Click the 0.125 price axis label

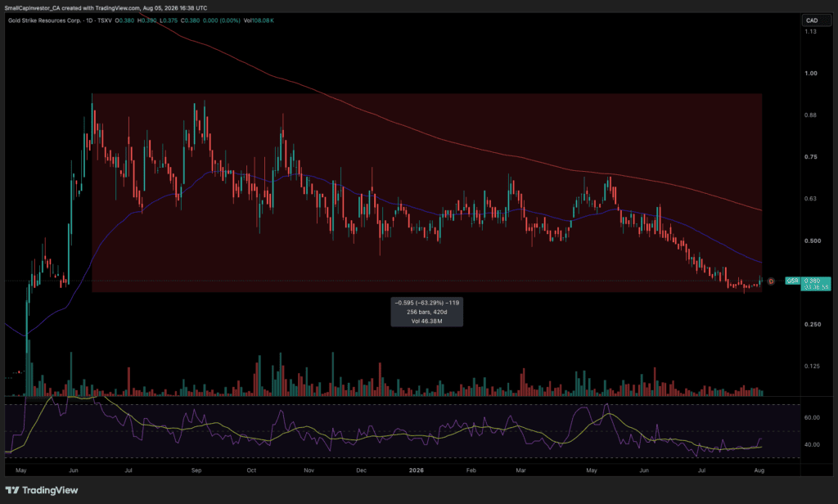tap(813, 366)
